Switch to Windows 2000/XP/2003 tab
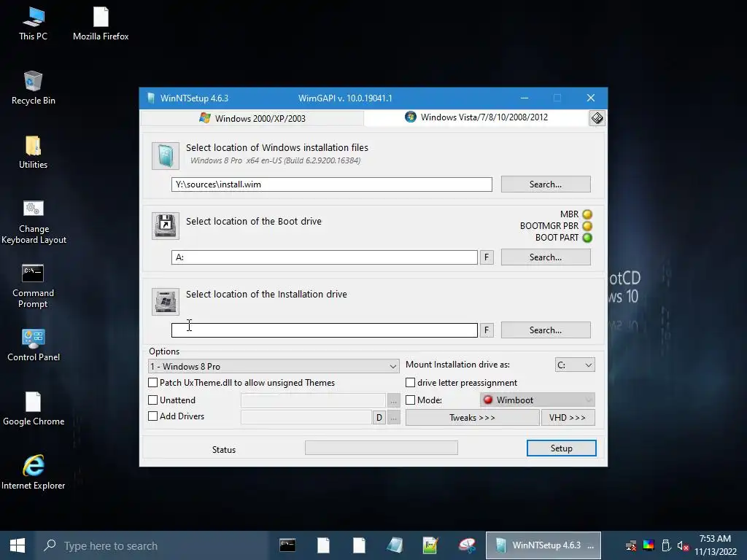The width and height of the screenshot is (747, 560). [x=252, y=118]
